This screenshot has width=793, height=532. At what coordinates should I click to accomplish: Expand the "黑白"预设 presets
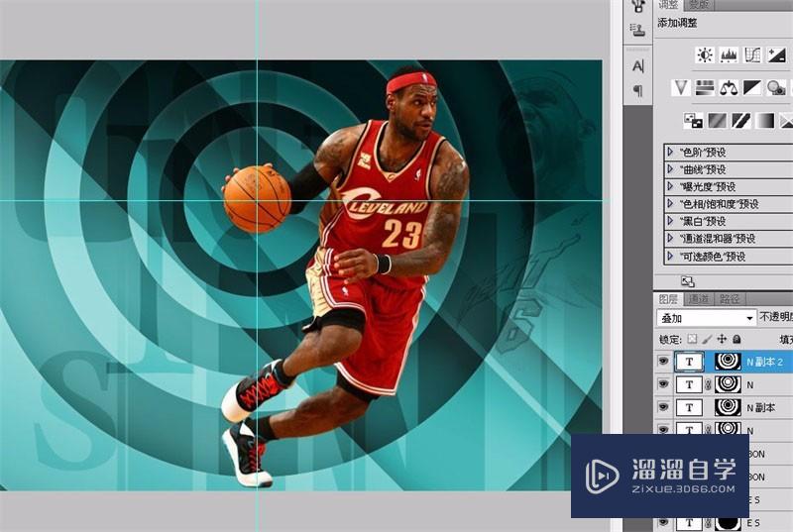click(670, 221)
